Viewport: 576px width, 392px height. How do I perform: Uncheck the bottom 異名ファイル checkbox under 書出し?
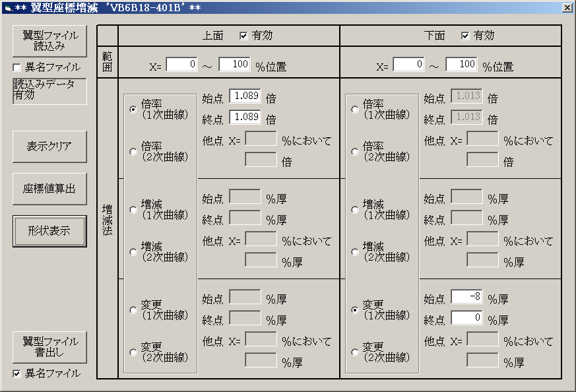point(17,374)
